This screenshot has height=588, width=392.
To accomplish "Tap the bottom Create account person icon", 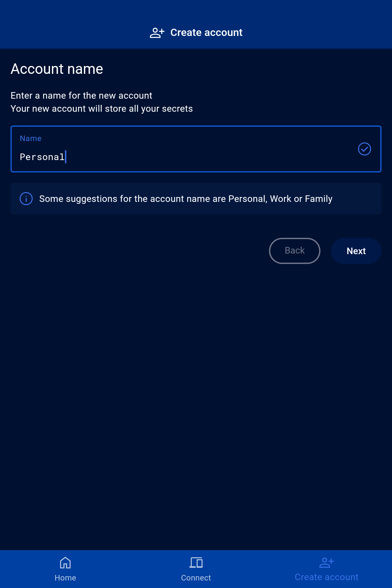I will pos(326,563).
